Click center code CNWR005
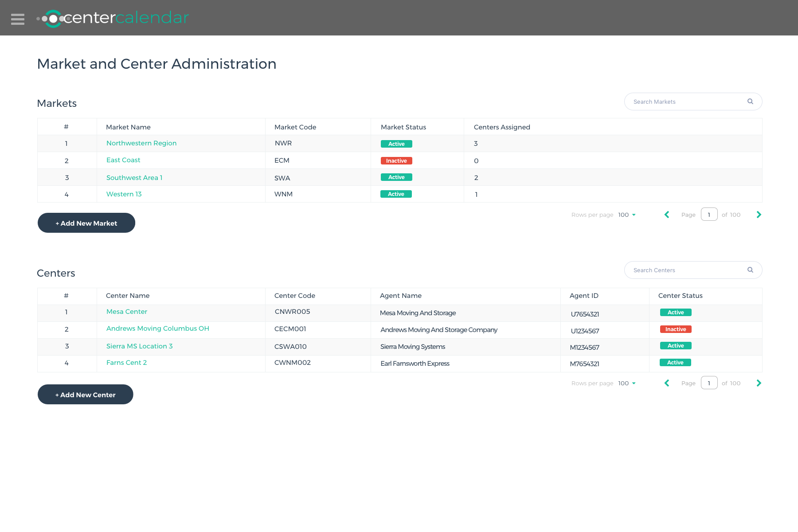The height and width of the screenshot is (532, 798). [293, 312]
